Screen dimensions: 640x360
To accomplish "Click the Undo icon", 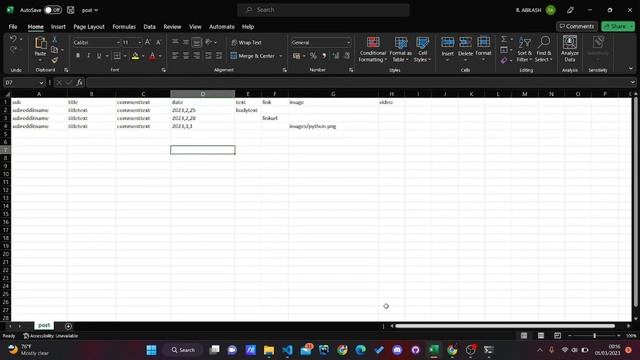I will (x=13, y=39).
